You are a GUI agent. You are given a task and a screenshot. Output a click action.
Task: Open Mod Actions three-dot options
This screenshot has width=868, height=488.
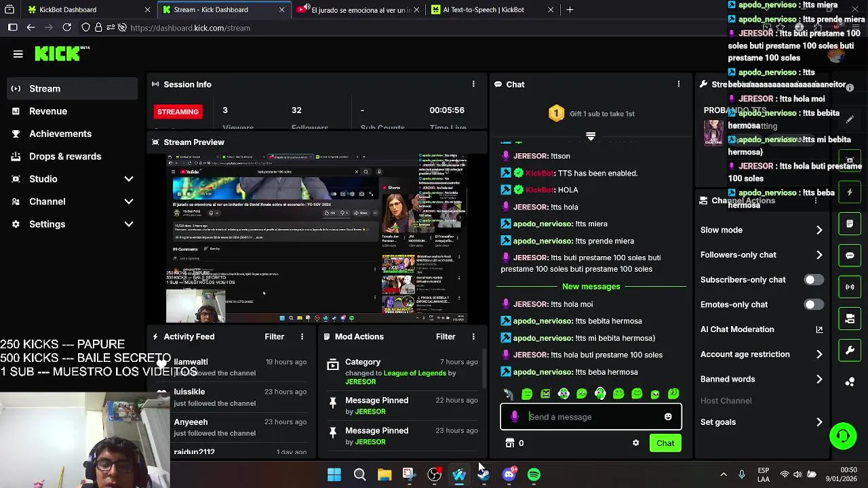tap(473, 337)
